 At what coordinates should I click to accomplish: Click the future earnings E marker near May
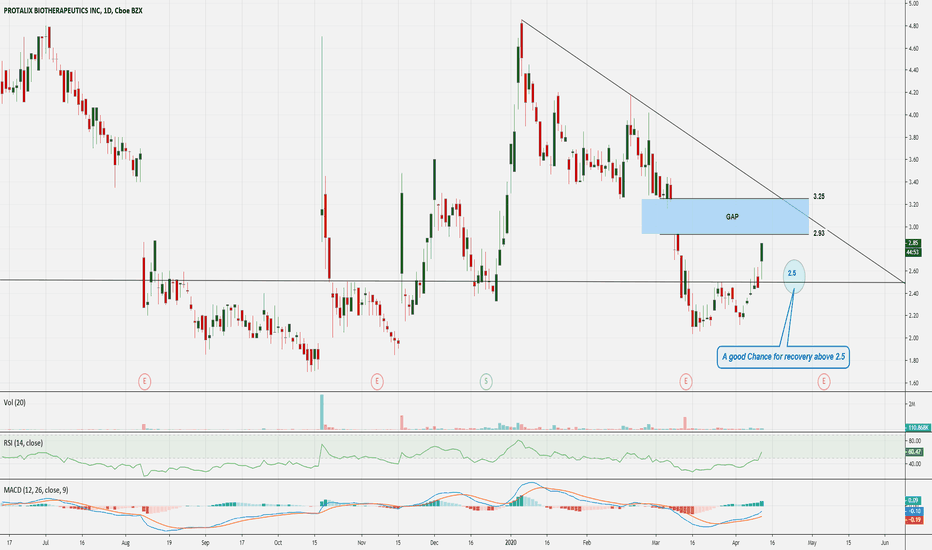[x=823, y=381]
